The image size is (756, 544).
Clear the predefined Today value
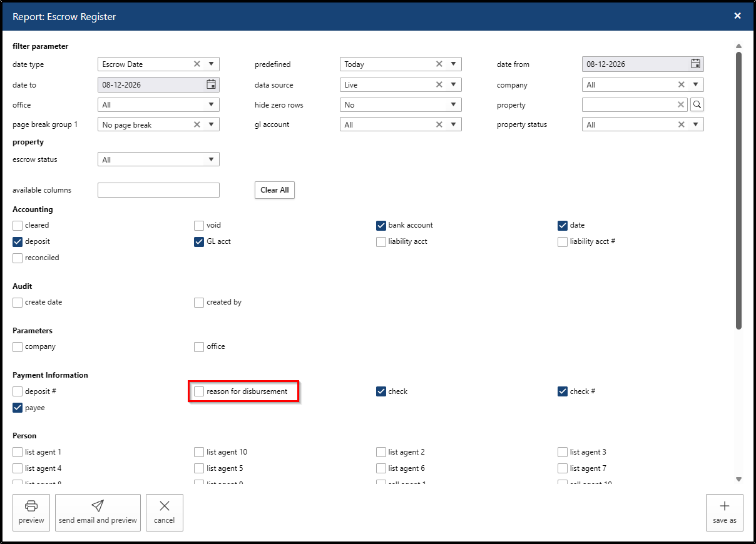(439, 64)
